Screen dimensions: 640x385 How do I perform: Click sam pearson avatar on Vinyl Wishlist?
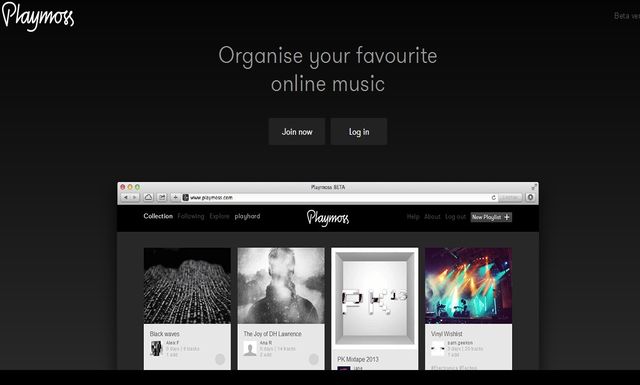coord(438,349)
